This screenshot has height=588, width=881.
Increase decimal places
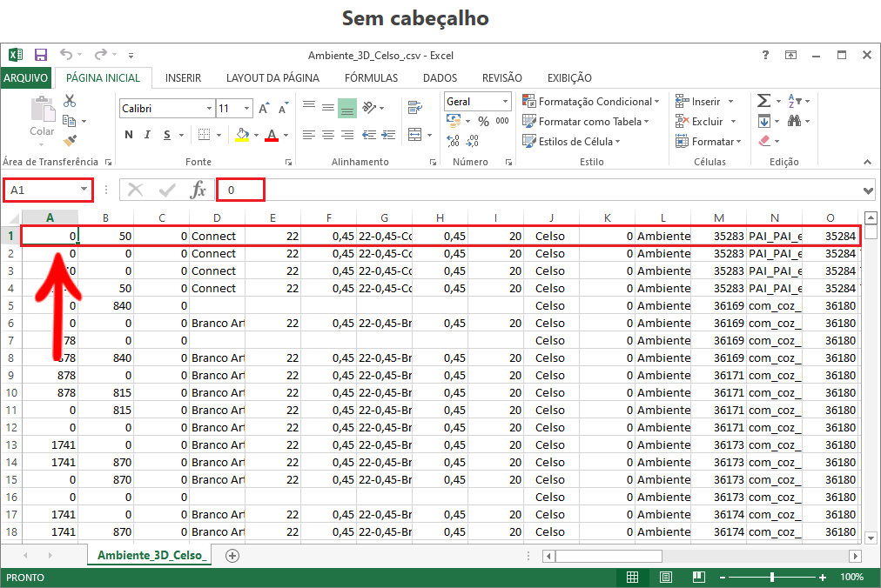(x=454, y=140)
